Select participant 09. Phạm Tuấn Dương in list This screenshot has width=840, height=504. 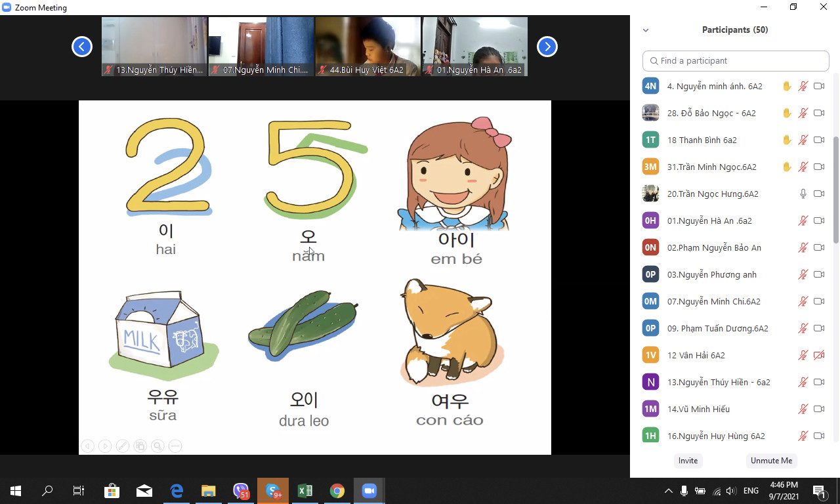[x=717, y=328]
